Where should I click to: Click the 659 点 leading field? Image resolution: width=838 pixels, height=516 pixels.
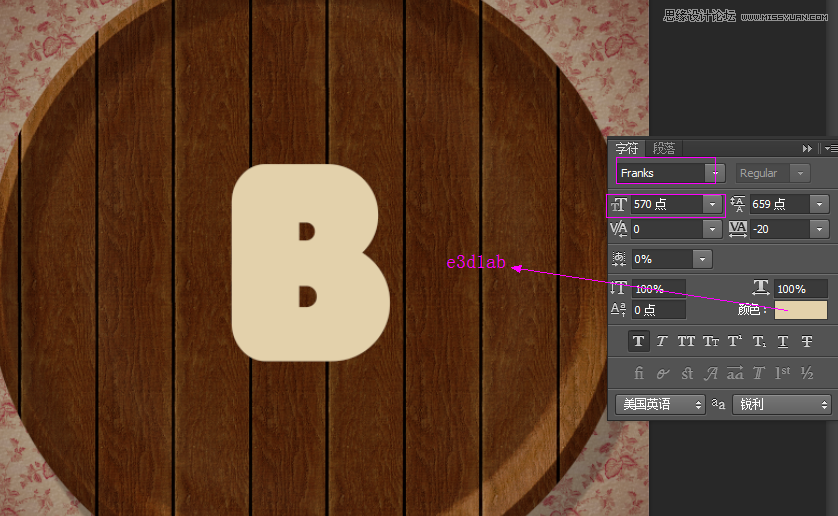pos(779,204)
